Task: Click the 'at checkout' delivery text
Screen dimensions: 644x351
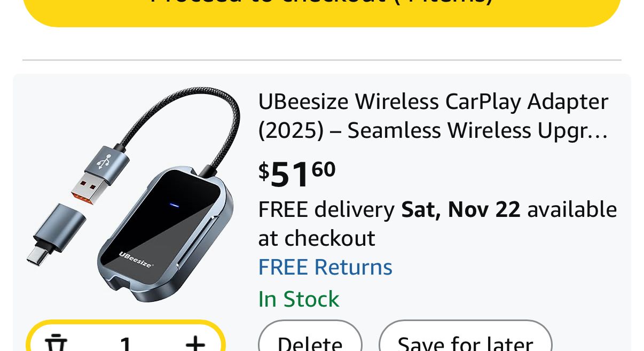Action: click(317, 238)
